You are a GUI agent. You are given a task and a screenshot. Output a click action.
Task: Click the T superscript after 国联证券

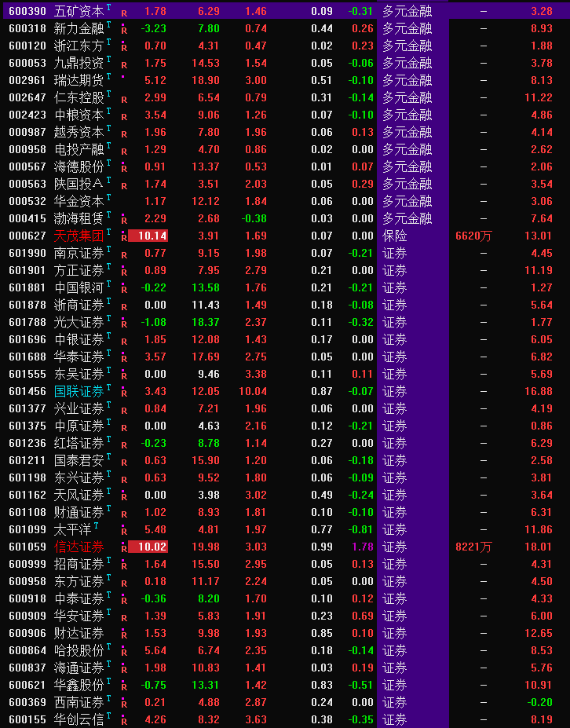tap(108, 387)
